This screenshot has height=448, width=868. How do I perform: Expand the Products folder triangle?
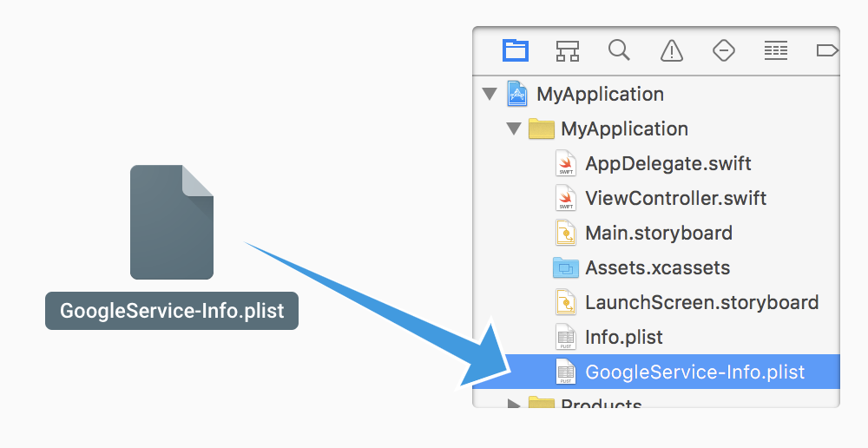coord(514,403)
